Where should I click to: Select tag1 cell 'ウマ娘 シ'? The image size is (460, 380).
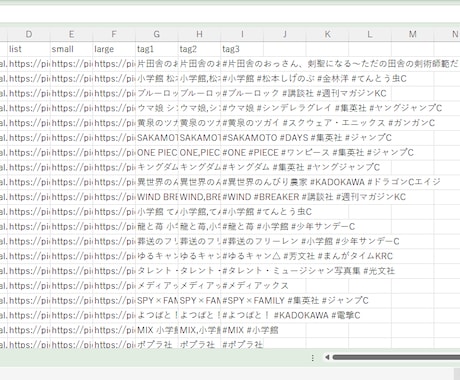click(157, 108)
